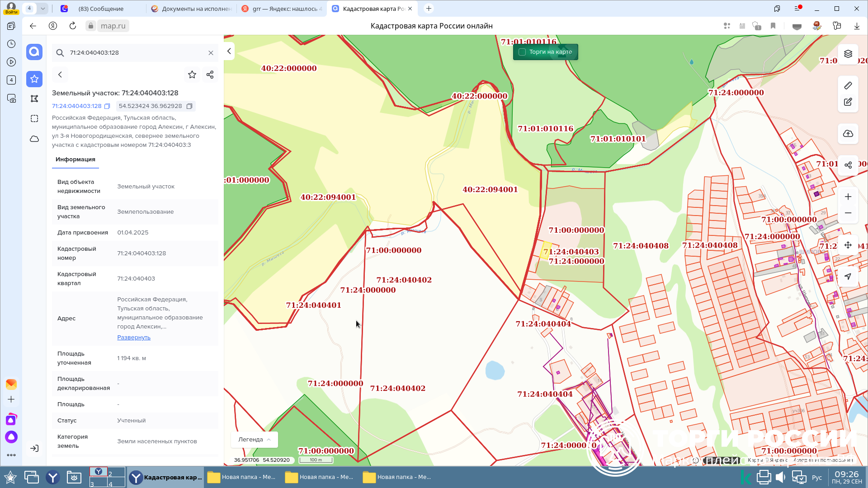Viewport: 868px width, 488px height.
Task: Select the ruler measurement tool
Action: (x=848, y=85)
